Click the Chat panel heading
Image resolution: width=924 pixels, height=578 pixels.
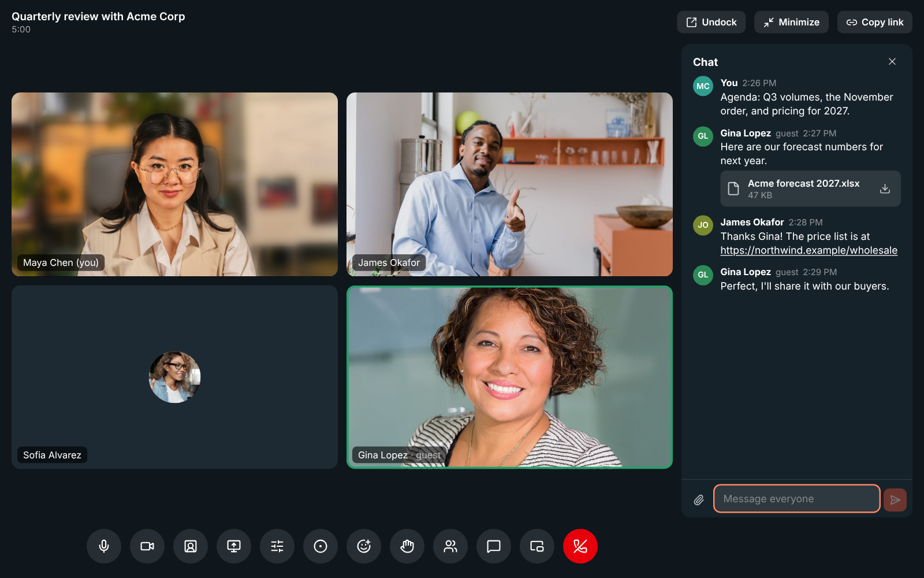pos(705,62)
